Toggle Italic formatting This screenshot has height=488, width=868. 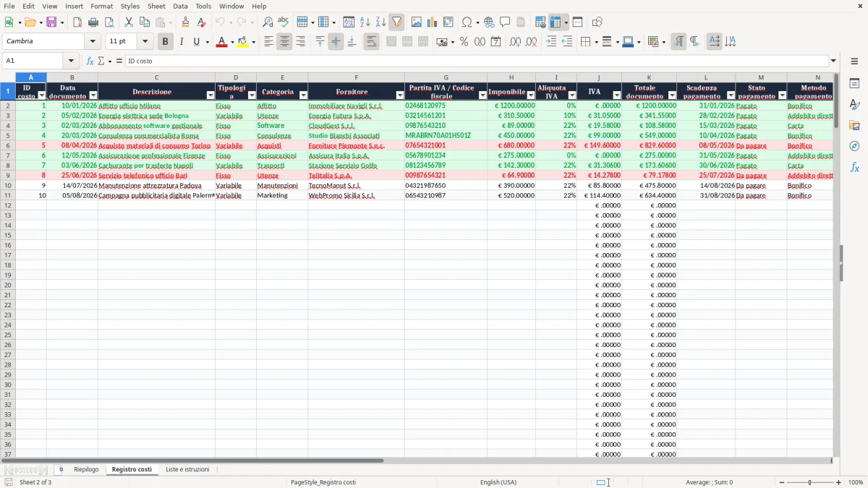[181, 42]
